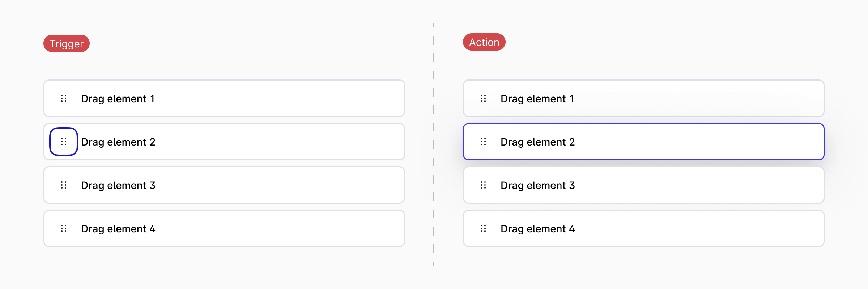Click the "Drag element 3" text under Action
This screenshot has width=868, height=289.
537,185
